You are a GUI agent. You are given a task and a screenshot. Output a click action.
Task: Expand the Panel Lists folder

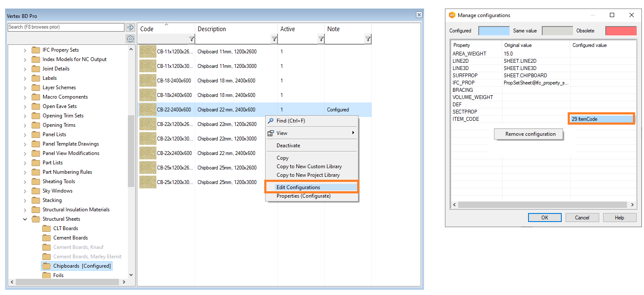pyautogui.click(x=25, y=134)
